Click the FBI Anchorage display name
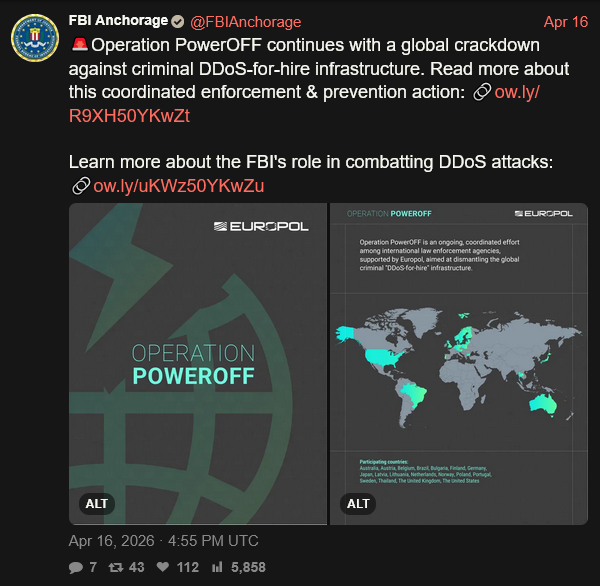The width and height of the screenshot is (600, 586). tap(117, 22)
